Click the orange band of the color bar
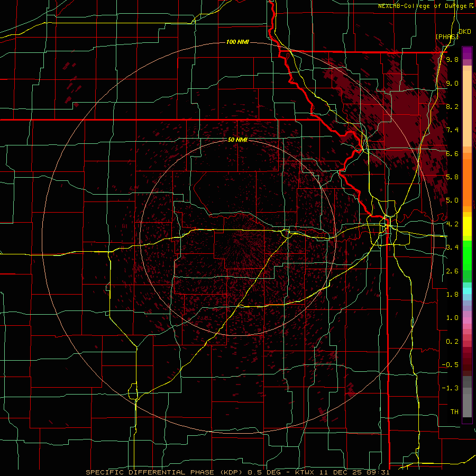Viewport: 476px width, 476px height. 467,182
